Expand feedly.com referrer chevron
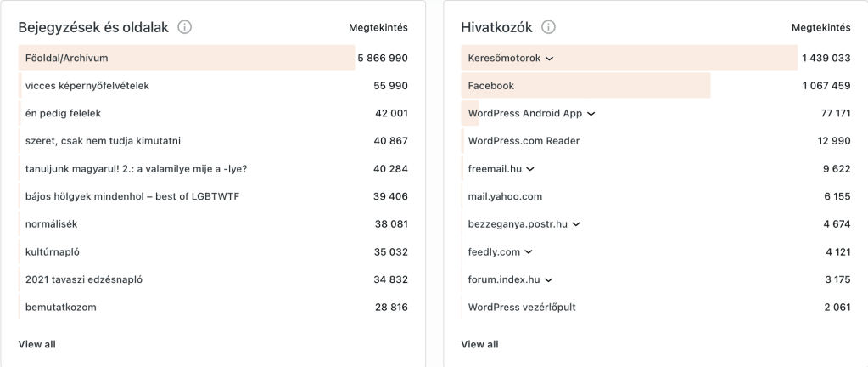868x367 pixels. [x=529, y=252]
